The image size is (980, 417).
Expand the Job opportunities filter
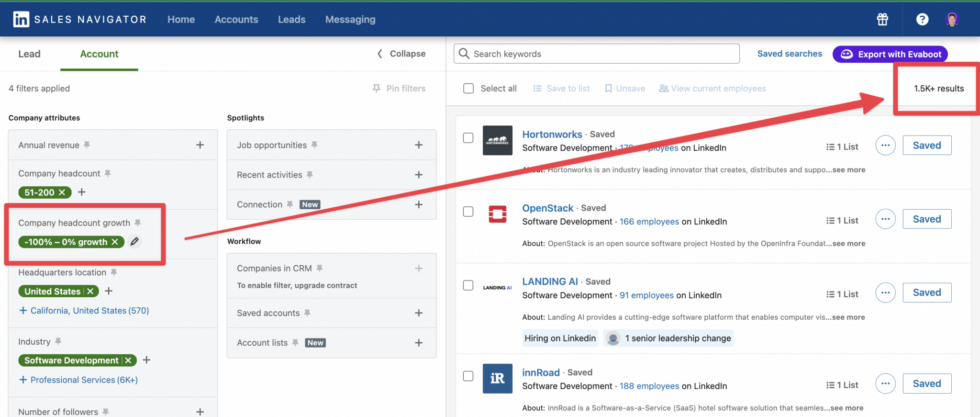click(x=419, y=145)
